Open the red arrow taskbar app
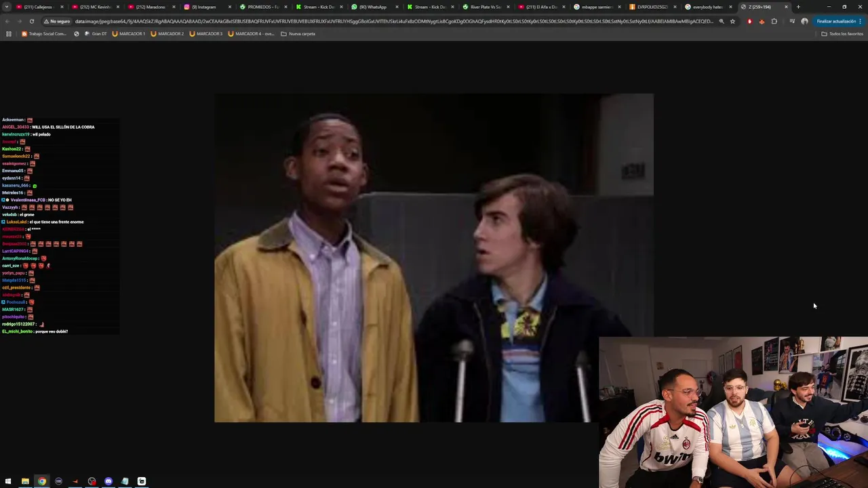The width and height of the screenshot is (868, 488). (75, 481)
